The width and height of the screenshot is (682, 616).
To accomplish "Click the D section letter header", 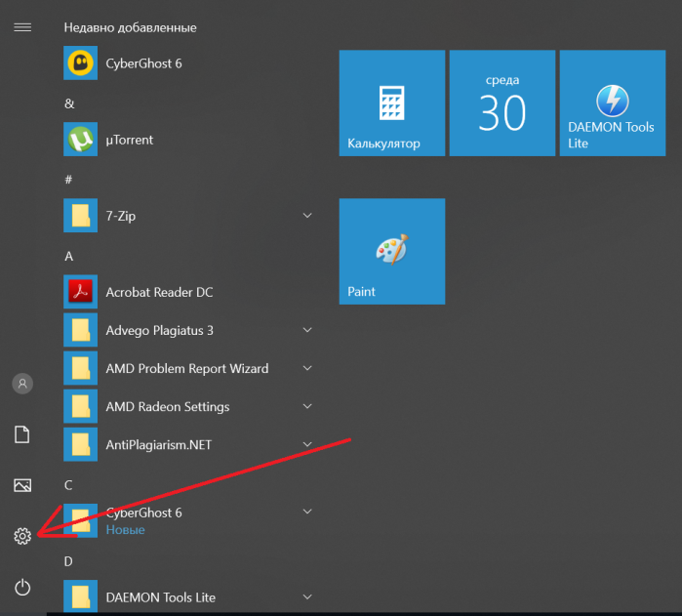I will point(68,561).
